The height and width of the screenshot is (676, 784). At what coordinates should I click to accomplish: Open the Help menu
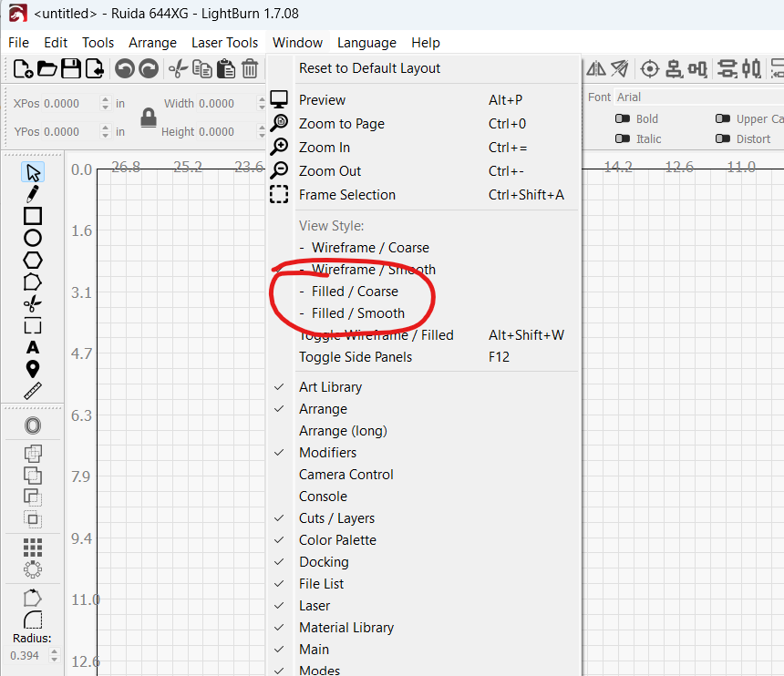(x=426, y=43)
